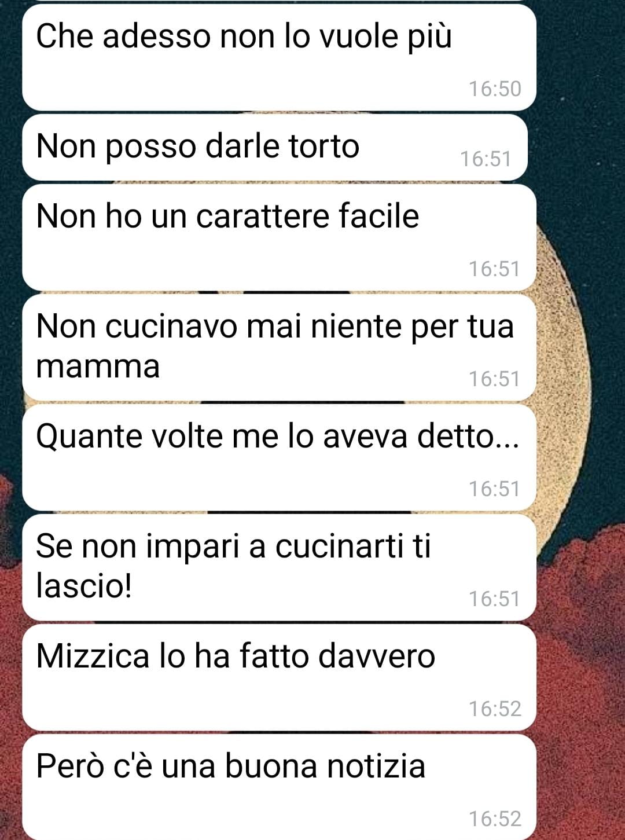625x840 pixels.
Task: Tap the word 'cucinarti' in the message
Action: (339, 546)
